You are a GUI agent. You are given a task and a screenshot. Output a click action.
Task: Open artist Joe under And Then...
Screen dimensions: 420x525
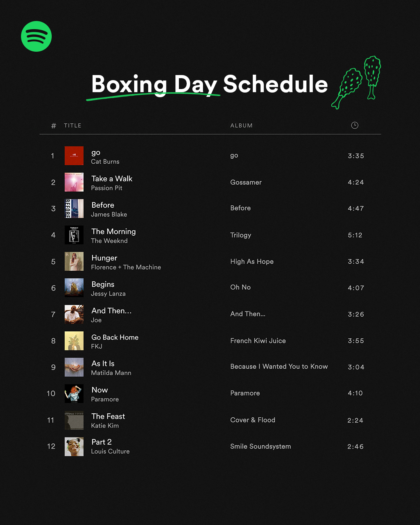coord(96,320)
